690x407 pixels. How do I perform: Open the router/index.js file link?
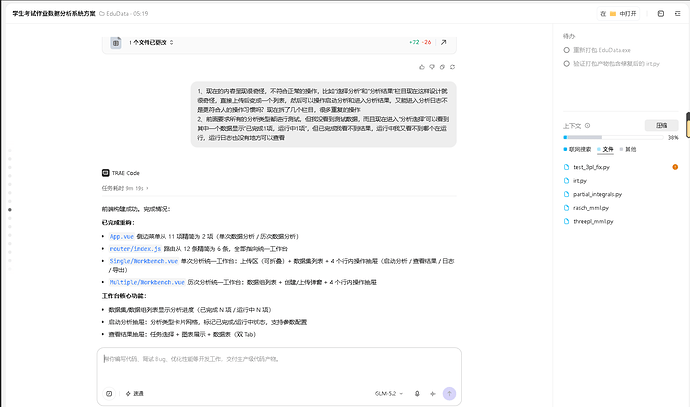pyautogui.click(x=135, y=249)
